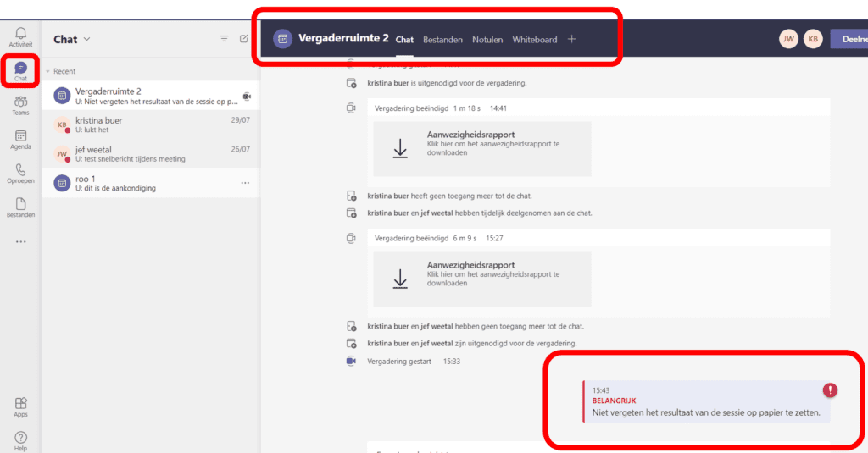Image resolution: width=868 pixels, height=453 pixels.
Task: Click download arrow of 15:27 Aanwezigheidsrapport
Action: point(400,279)
